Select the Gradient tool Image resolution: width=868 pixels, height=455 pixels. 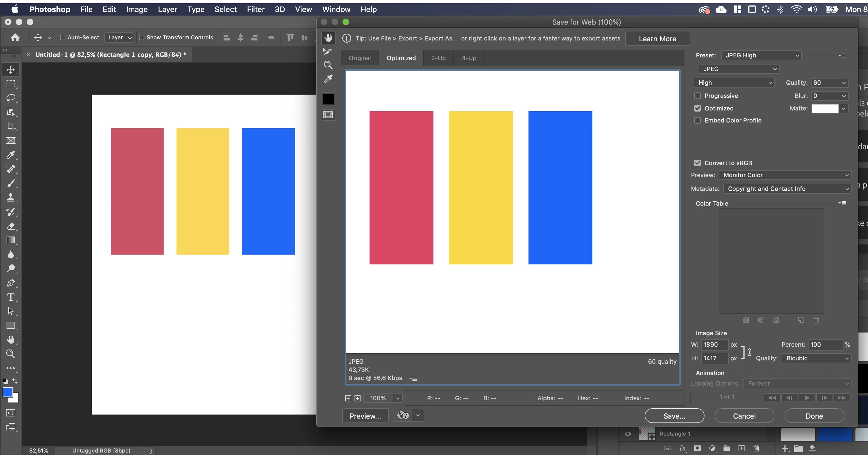(x=11, y=240)
